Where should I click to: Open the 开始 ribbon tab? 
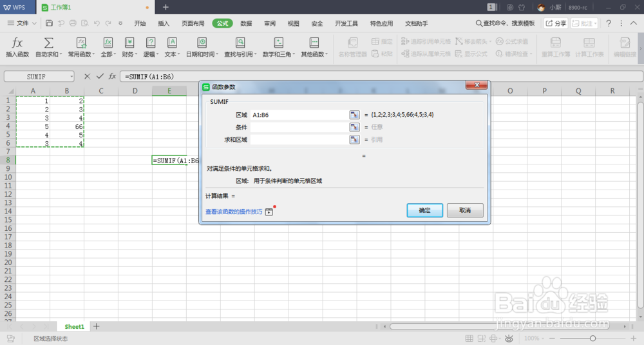tap(140, 23)
